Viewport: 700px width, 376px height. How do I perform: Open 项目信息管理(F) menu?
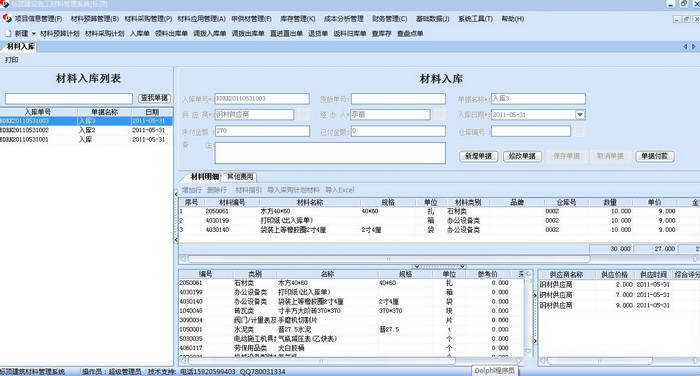(38, 19)
